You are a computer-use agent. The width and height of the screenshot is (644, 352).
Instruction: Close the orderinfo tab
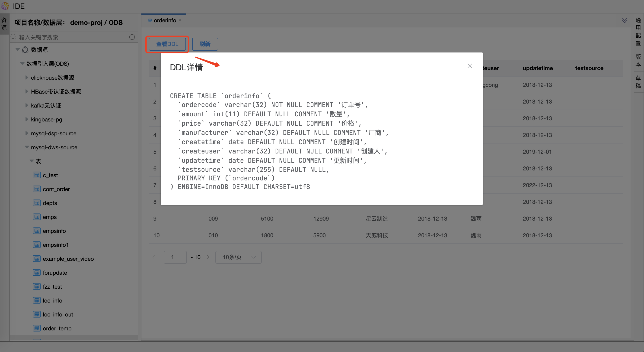tap(180, 20)
